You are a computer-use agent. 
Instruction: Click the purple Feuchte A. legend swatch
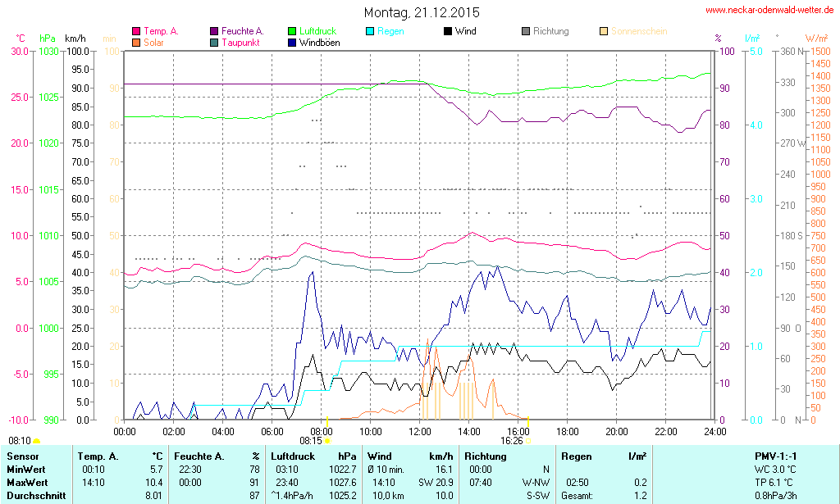click(215, 31)
